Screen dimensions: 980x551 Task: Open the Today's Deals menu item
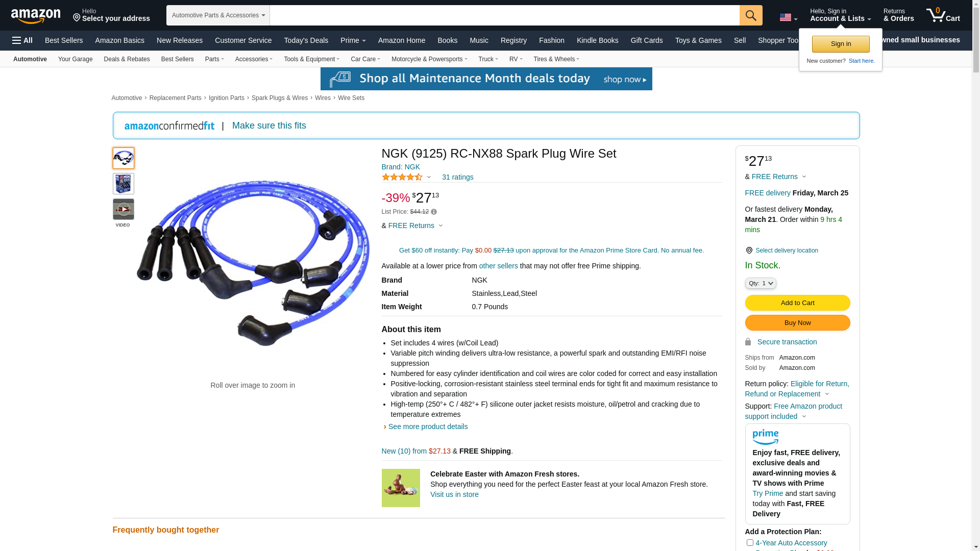(306, 40)
